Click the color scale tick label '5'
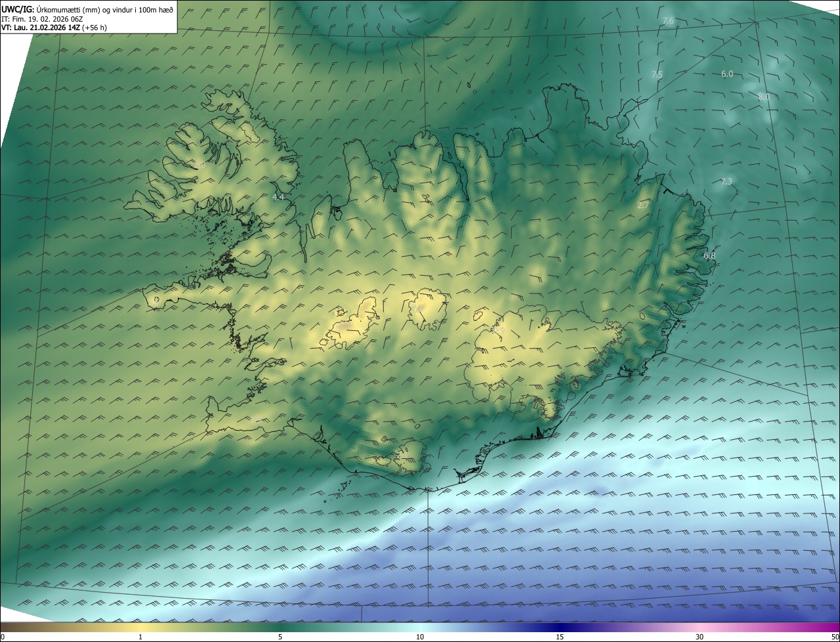840x642 pixels. [280, 637]
